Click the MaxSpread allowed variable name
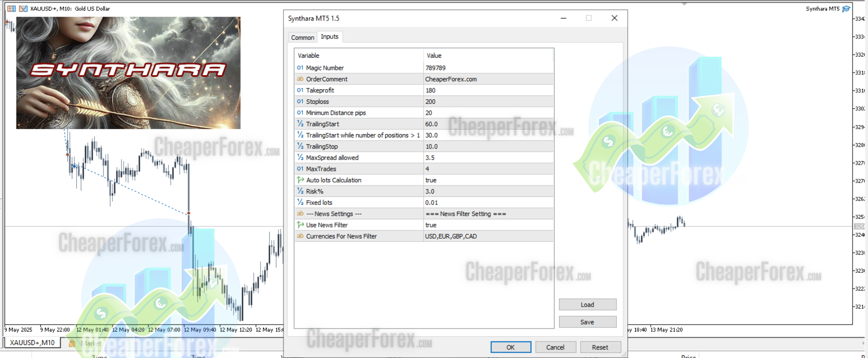The image size is (868, 358). coord(332,158)
